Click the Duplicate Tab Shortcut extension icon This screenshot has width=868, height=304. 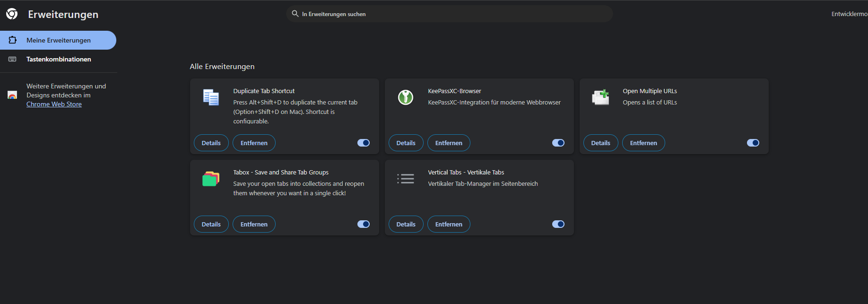(x=211, y=97)
